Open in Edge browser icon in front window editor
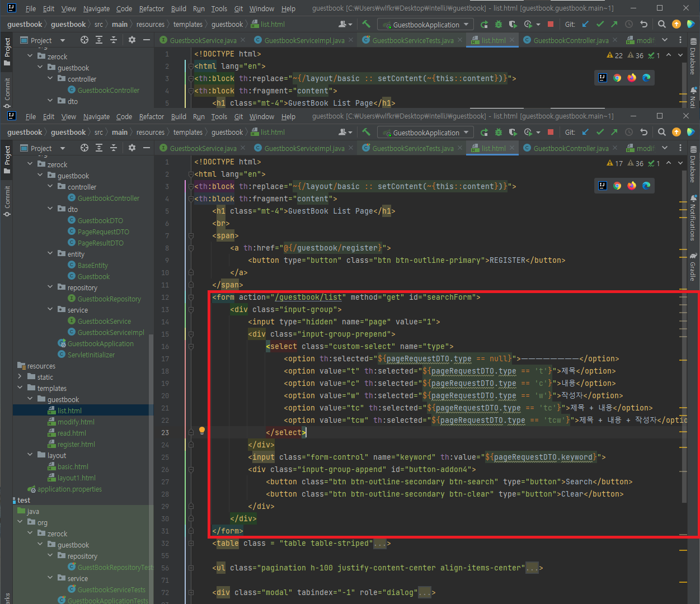700x604 pixels. 646,186
